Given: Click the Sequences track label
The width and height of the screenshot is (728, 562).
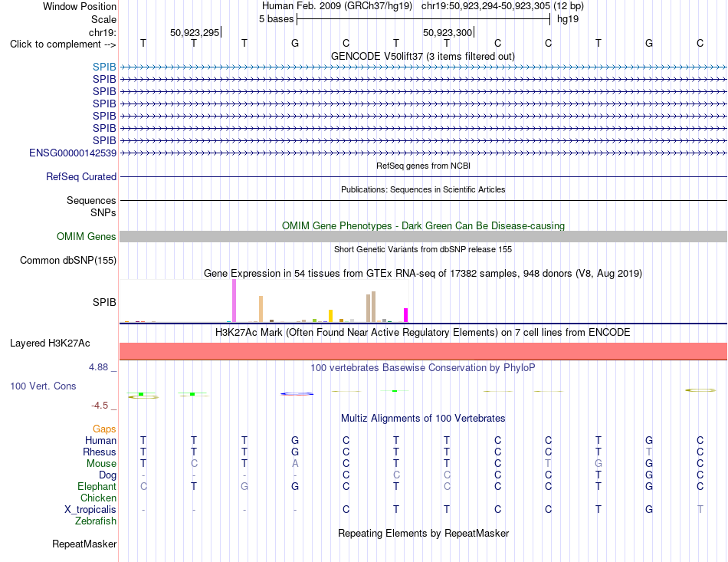Looking at the screenshot, I should point(91,200).
